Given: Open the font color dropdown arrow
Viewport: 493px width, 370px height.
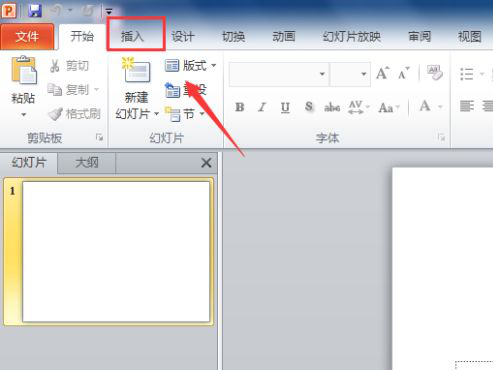Looking at the screenshot, I should [x=440, y=107].
